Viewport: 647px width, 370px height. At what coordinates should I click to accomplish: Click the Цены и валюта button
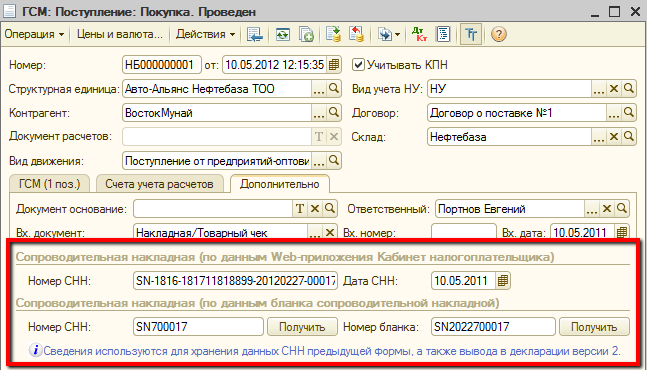click(x=120, y=34)
